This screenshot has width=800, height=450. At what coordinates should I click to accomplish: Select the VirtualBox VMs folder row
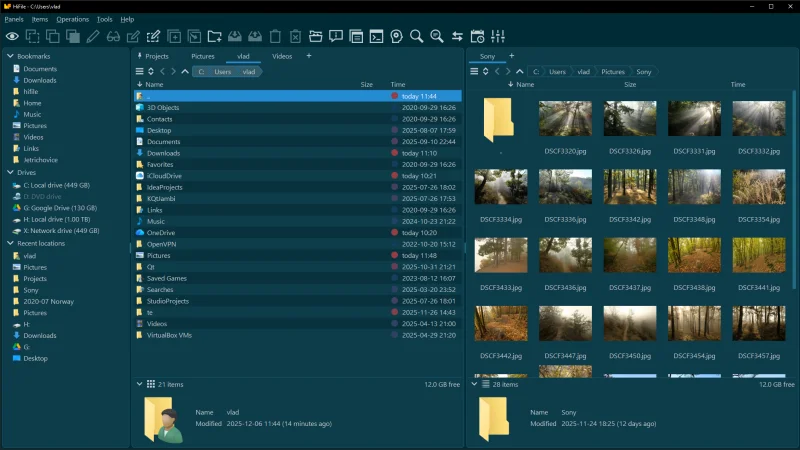pyautogui.click(x=297, y=335)
